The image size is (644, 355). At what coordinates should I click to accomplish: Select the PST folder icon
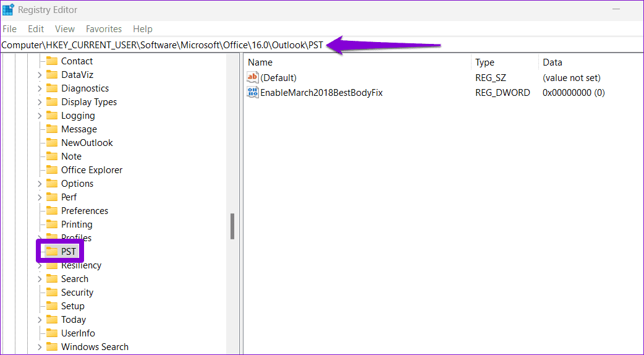(52, 251)
